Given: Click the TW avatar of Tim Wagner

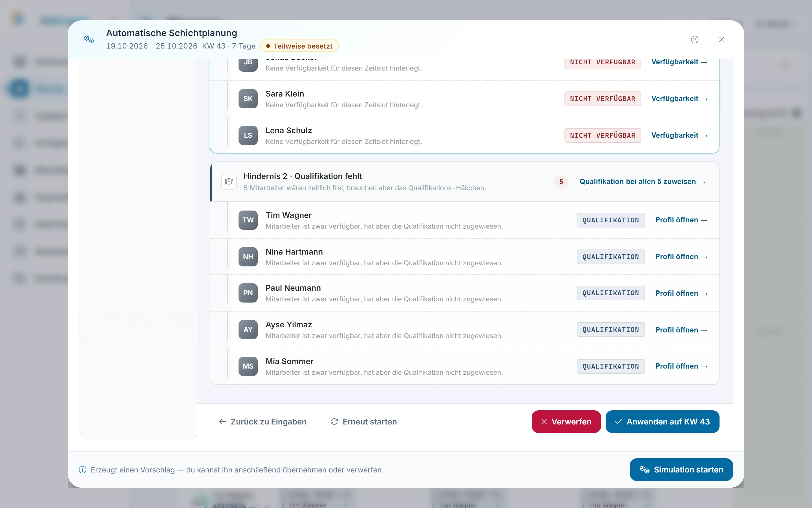Looking at the screenshot, I should [x=248, y=220].
